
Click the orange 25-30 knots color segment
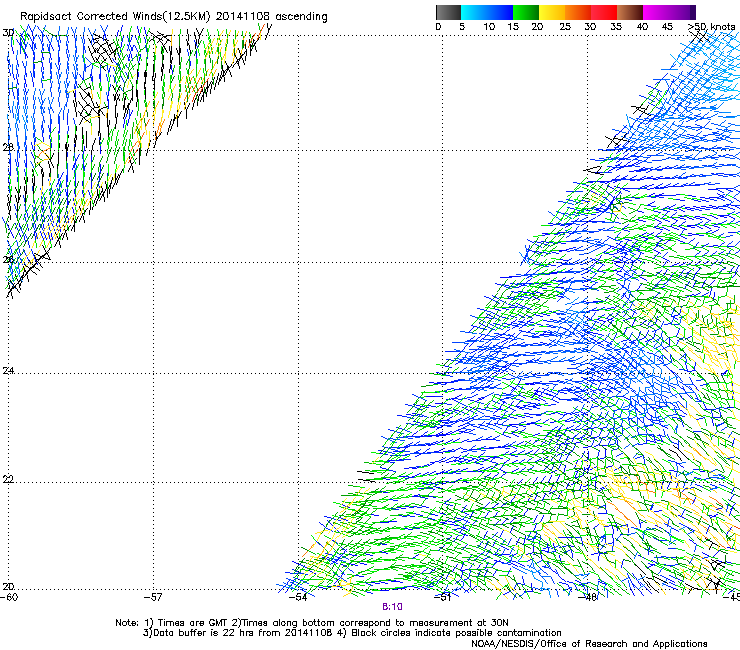pyautogui.click(x=578, y=12)
